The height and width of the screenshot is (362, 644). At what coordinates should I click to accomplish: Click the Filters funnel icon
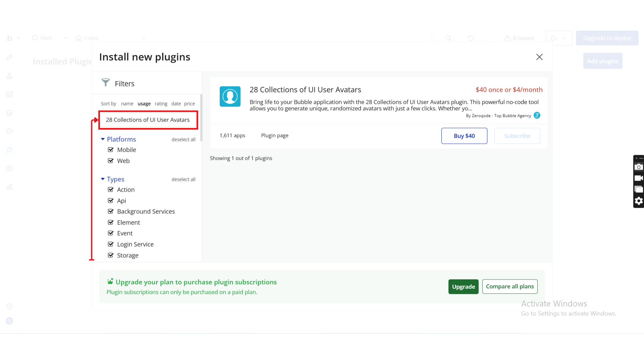coord(106,82)
